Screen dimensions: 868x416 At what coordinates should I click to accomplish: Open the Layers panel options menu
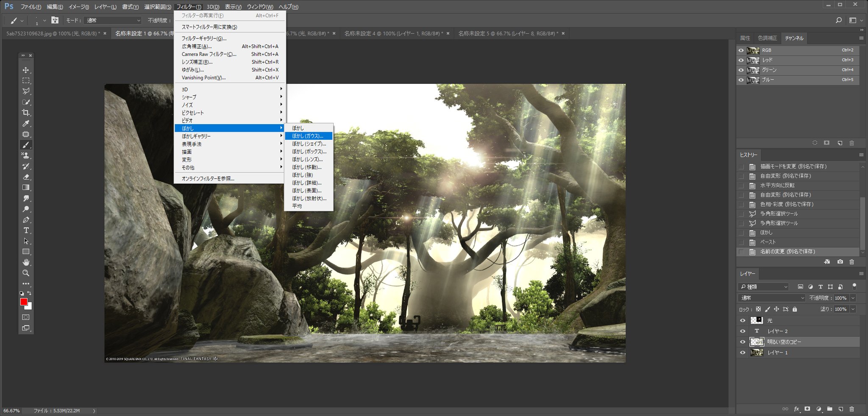pyautogui.click(x=861, y=274)
